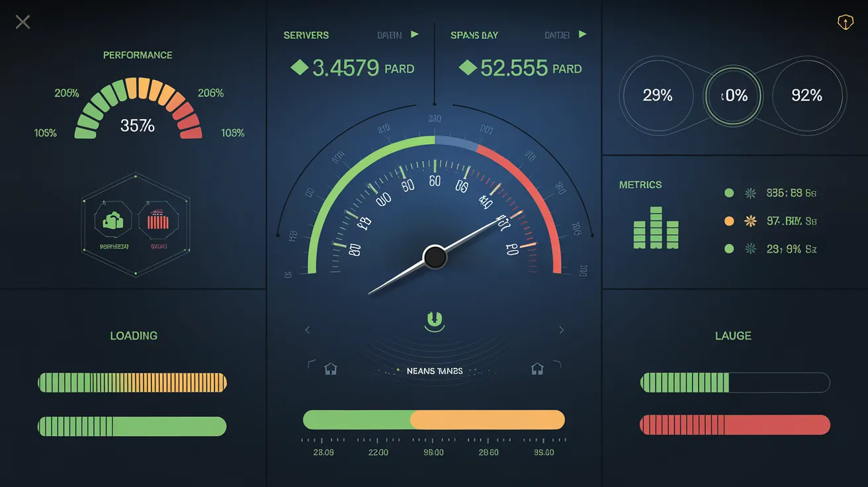Click the left home icon beside Neans Tunes

click(331, 369)
